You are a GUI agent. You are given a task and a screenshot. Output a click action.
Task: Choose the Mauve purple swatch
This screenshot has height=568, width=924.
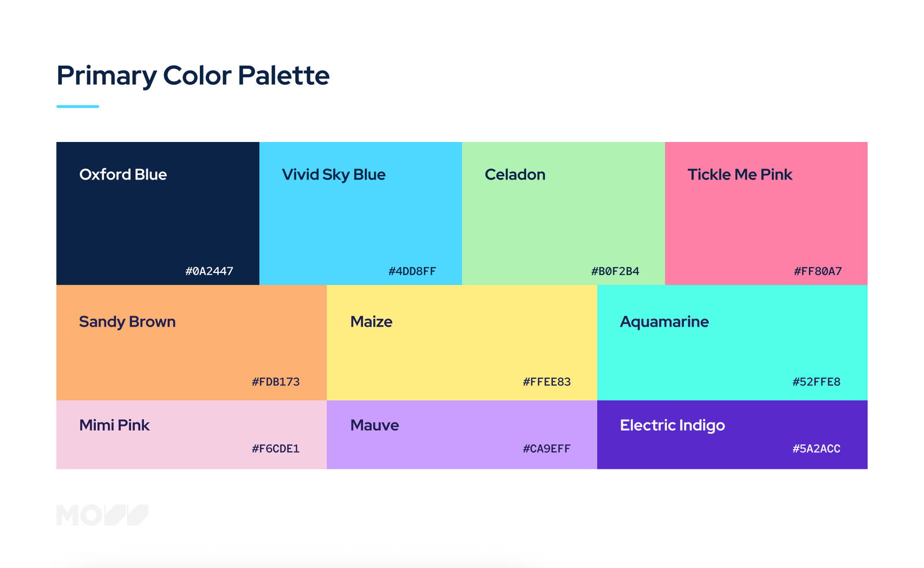point(462,434)
